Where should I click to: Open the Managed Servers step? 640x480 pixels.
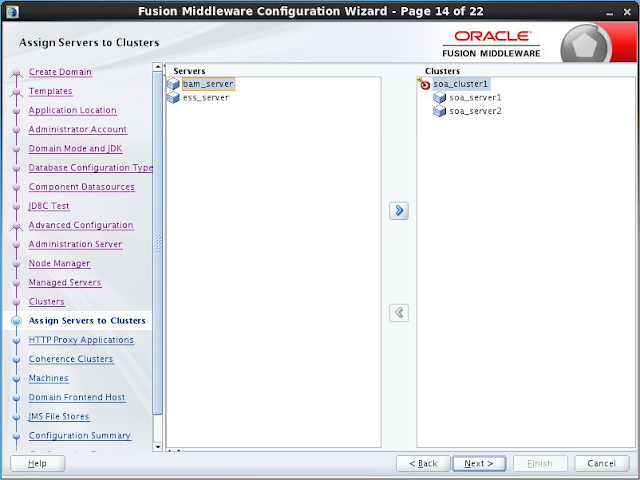(x=65, y=282)
